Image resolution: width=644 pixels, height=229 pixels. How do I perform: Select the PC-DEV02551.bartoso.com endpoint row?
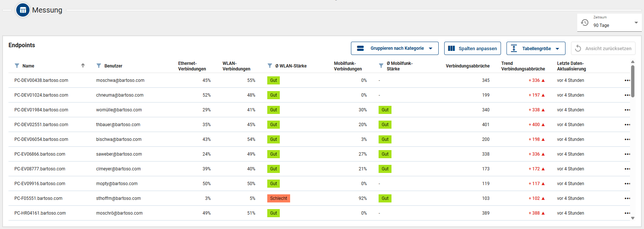pos(41,125)
